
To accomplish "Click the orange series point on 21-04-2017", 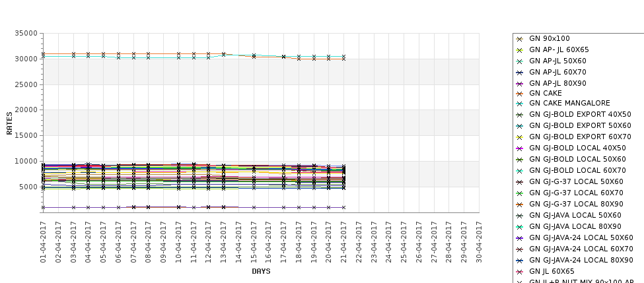I will [343, 59].
